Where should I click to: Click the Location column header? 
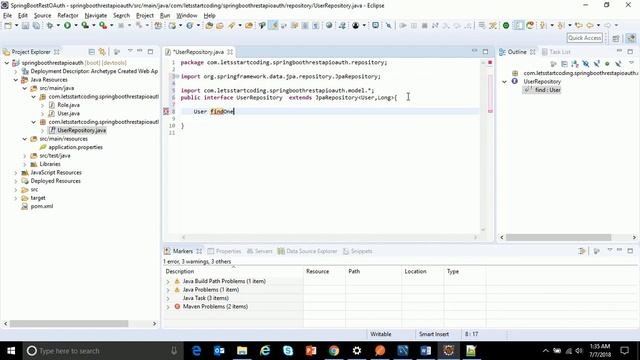tap(422, 271)
